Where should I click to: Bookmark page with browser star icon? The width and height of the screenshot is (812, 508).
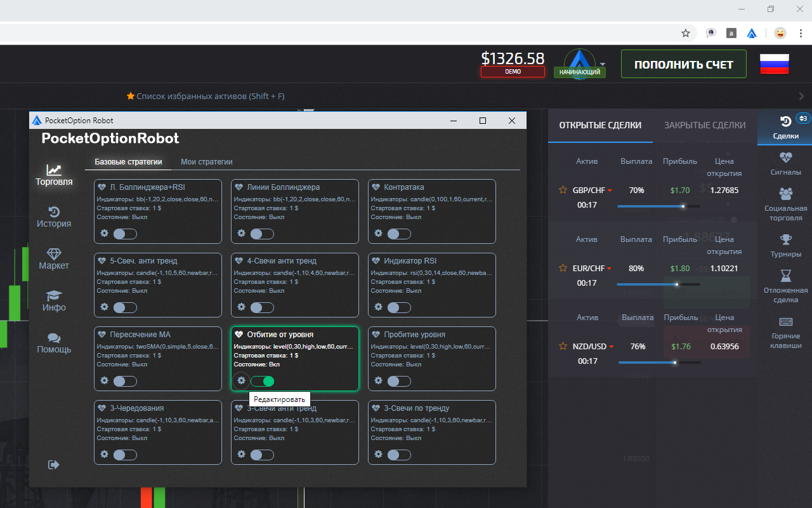click(x=686, y=33)
